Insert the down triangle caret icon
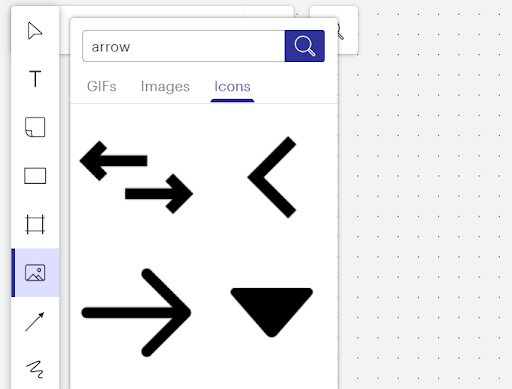512x389 pixels. pos(272,312)
